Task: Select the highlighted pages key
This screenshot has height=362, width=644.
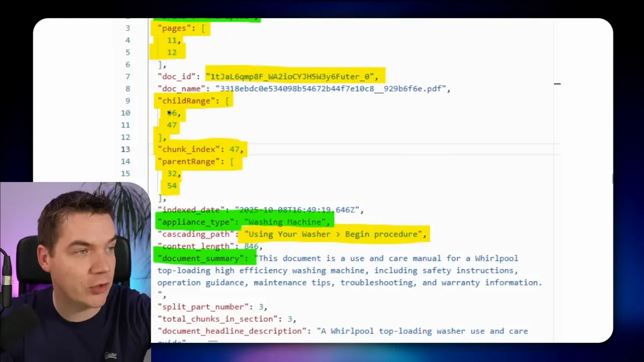Action: 176,28
